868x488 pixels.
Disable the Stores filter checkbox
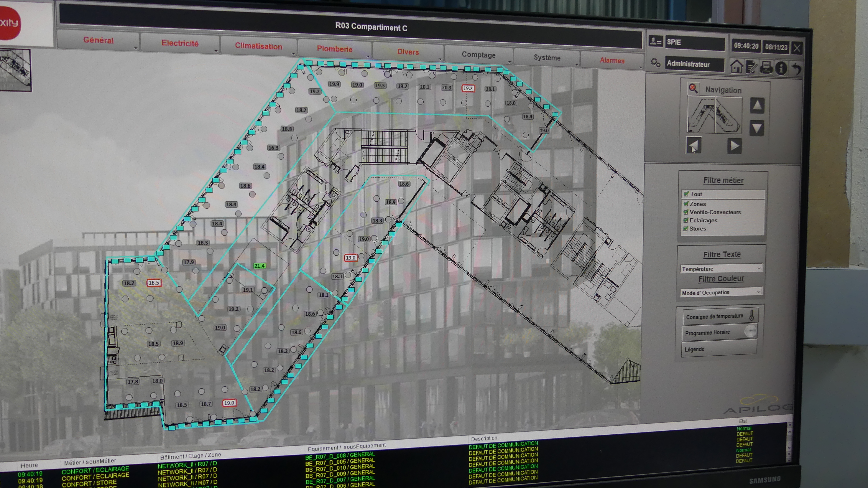tap(685, 229)
